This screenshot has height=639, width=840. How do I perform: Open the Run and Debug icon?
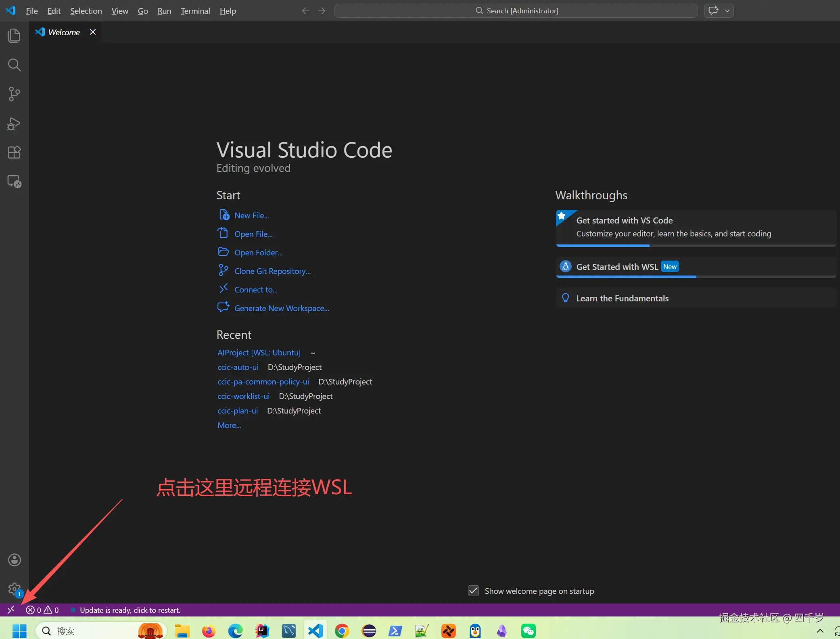[15, 124]
